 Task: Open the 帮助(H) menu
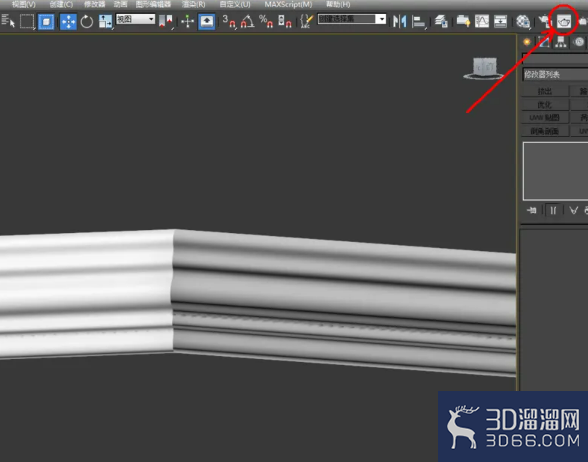(338, 4)
